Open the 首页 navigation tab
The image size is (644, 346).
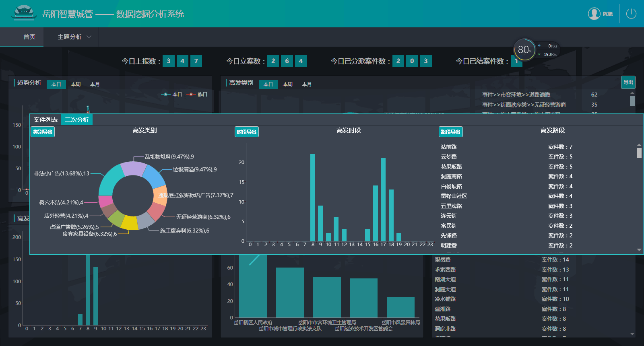tap(29, 37)
